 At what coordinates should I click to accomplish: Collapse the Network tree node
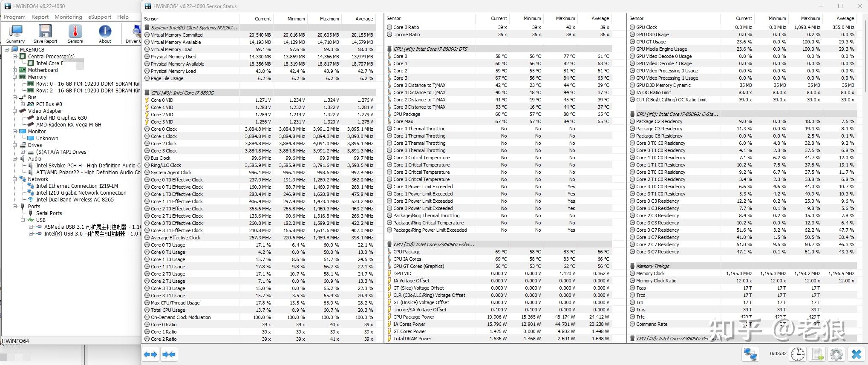click(15, 179)
